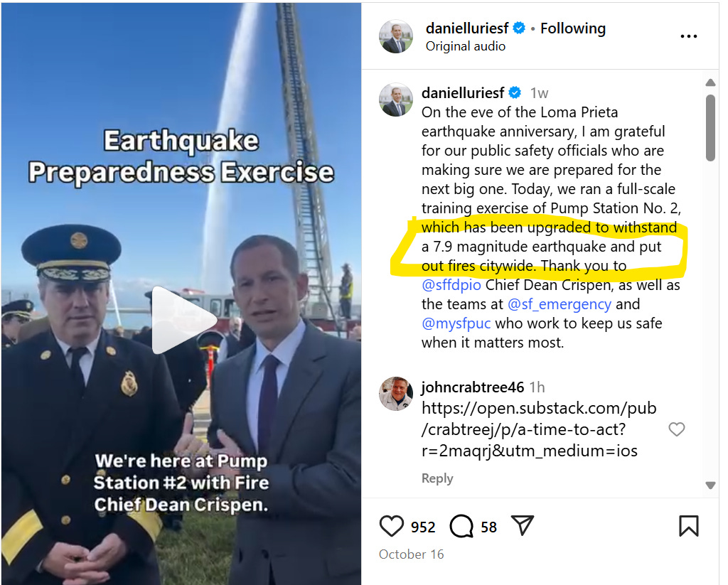Open comments via speech bubble icon

tap(461, 526)
